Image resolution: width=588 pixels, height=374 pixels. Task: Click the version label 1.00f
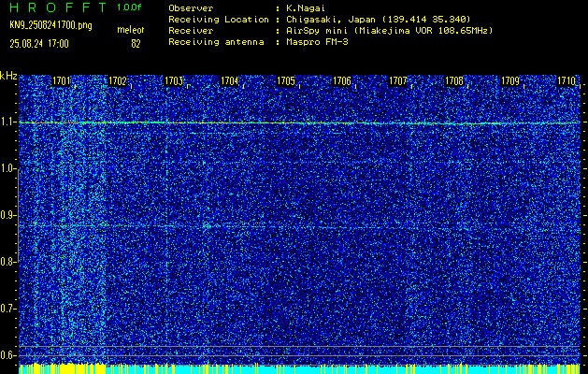point(129,7)
